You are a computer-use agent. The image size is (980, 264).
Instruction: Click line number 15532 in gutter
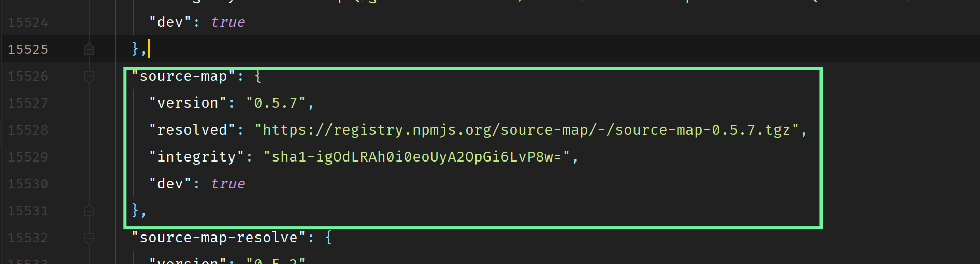28,238
